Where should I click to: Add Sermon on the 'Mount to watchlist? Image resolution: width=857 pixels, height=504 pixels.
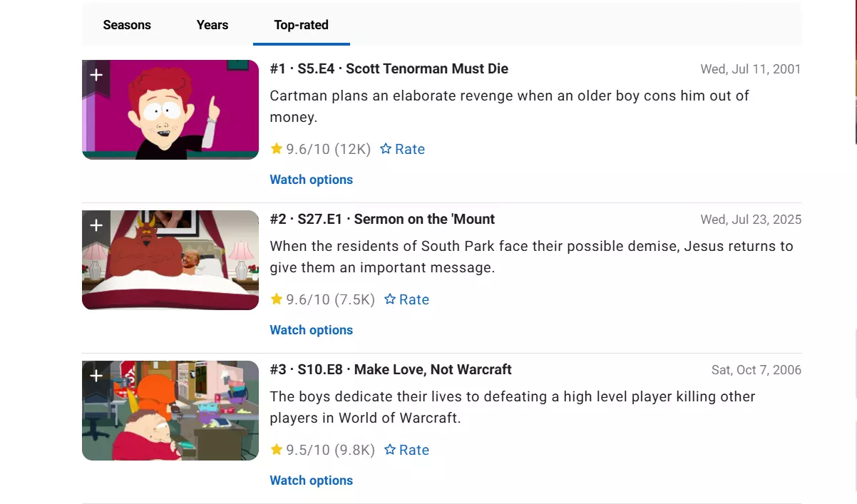point(96,226)
